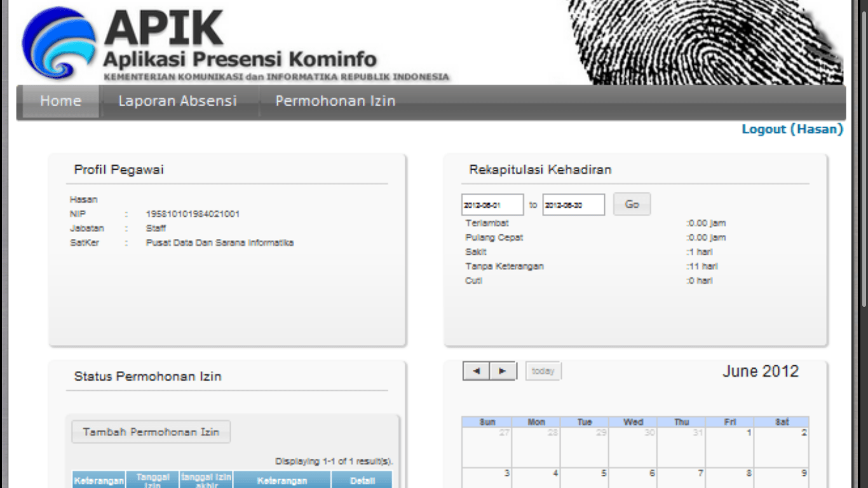The image size is (868, 488).
Task: Click the calendar today button
Action: click(543, 371)
